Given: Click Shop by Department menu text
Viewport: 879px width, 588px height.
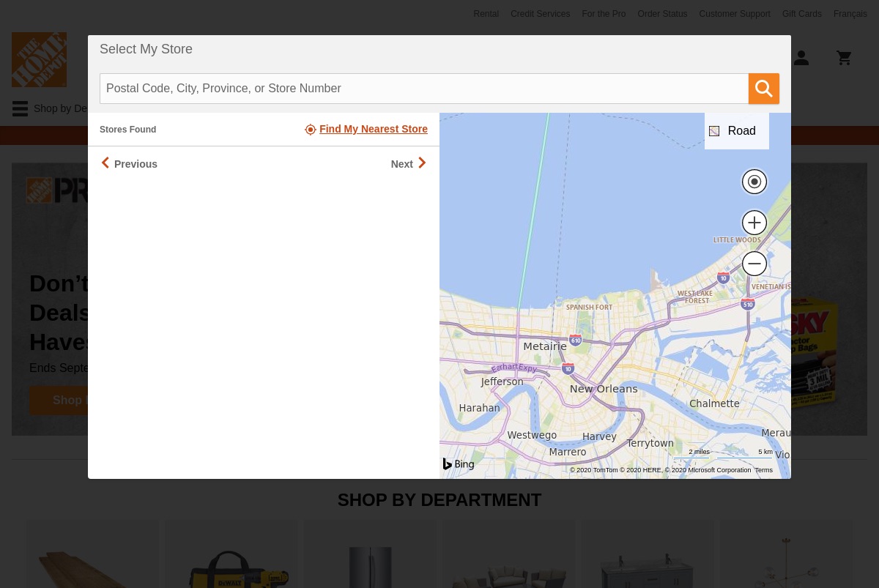Looking at the screenshot, I should [61, 108].
